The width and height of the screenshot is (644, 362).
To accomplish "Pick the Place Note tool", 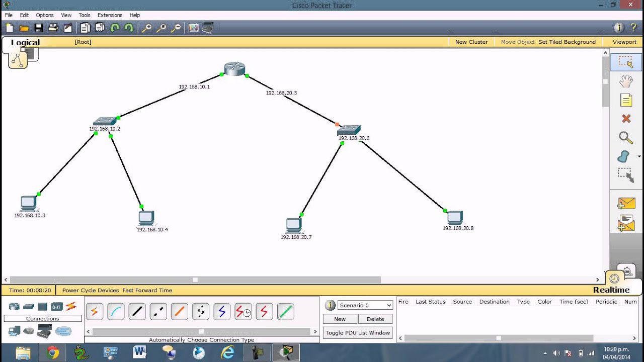I will (x=626, y=100).
